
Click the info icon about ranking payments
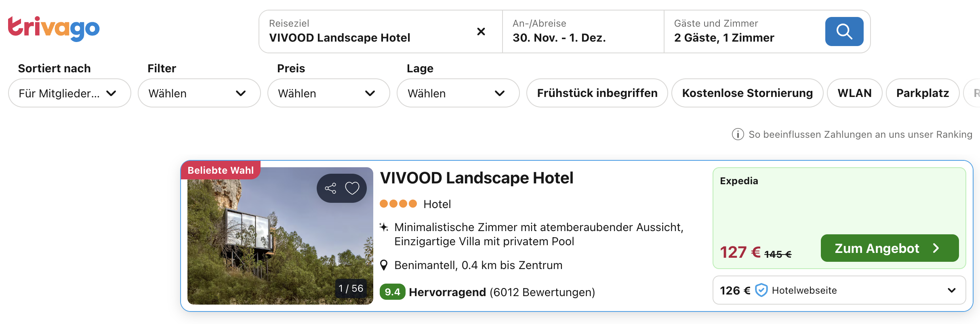(738, 134)
